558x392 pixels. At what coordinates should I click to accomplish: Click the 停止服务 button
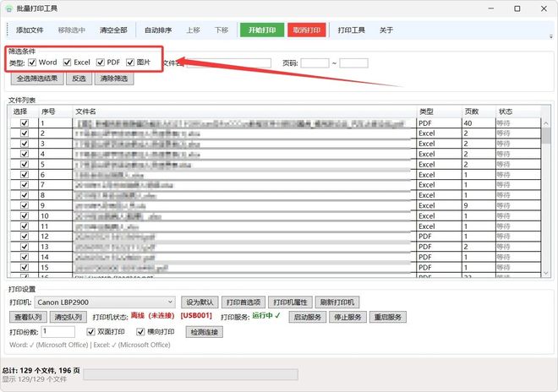[x=347, y=317]
